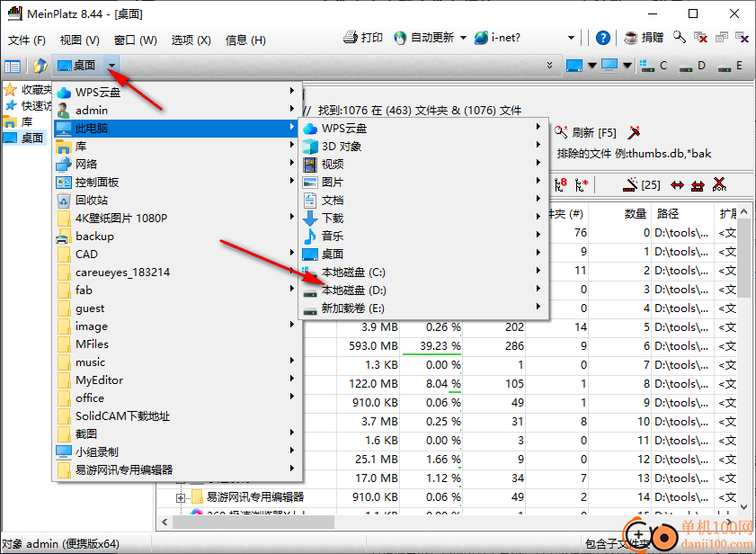
Task: Click the red hammer icon next to refresh
Action: 635,131
